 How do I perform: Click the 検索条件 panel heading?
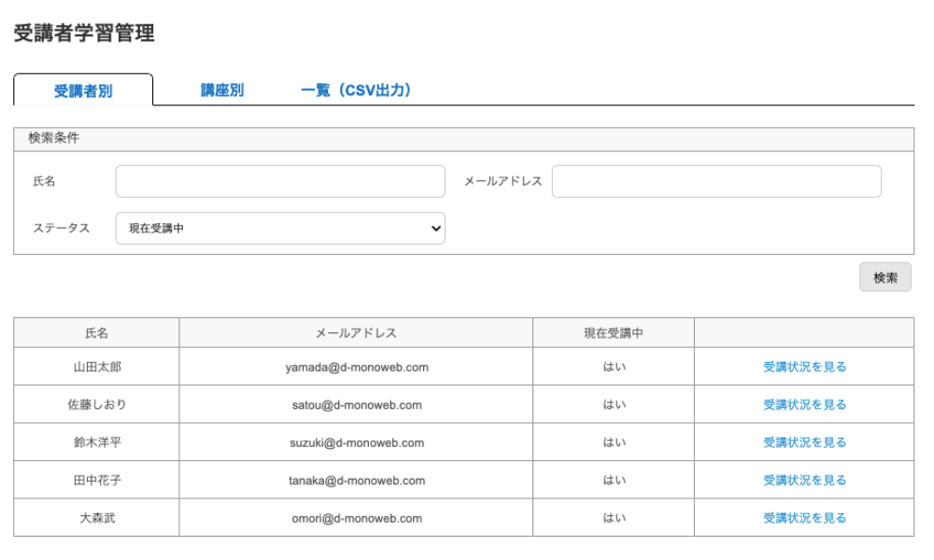click(x=53, y=138)
